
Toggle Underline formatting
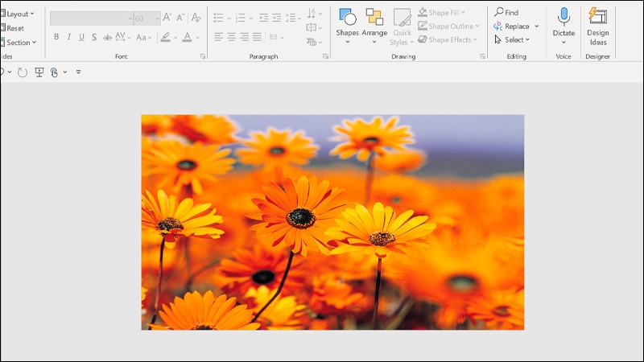pos(82,37)
